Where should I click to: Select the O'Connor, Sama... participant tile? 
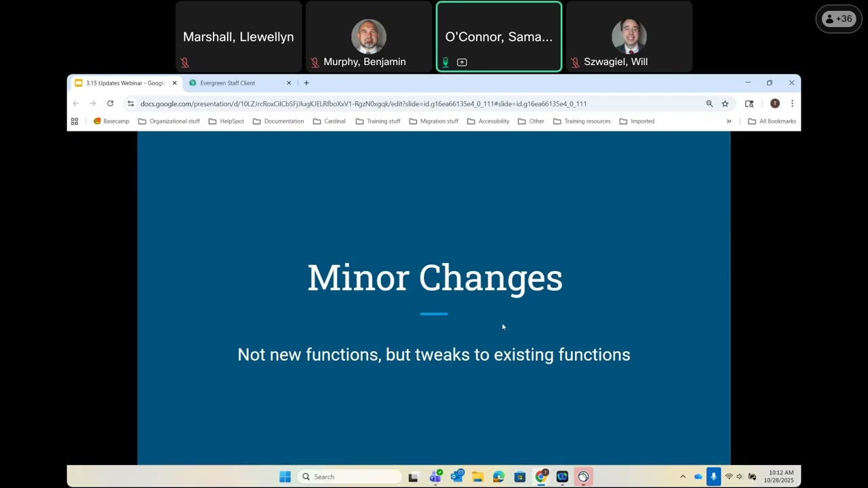tap(499, 37)
